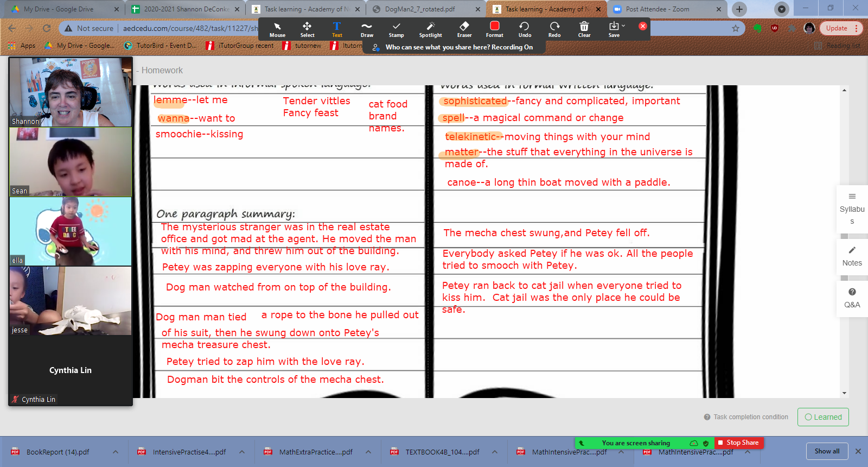Image resolution: width=868 pixels, height=467 pixels.
Task: Save the annotated screen
Action: coord(614,30)
